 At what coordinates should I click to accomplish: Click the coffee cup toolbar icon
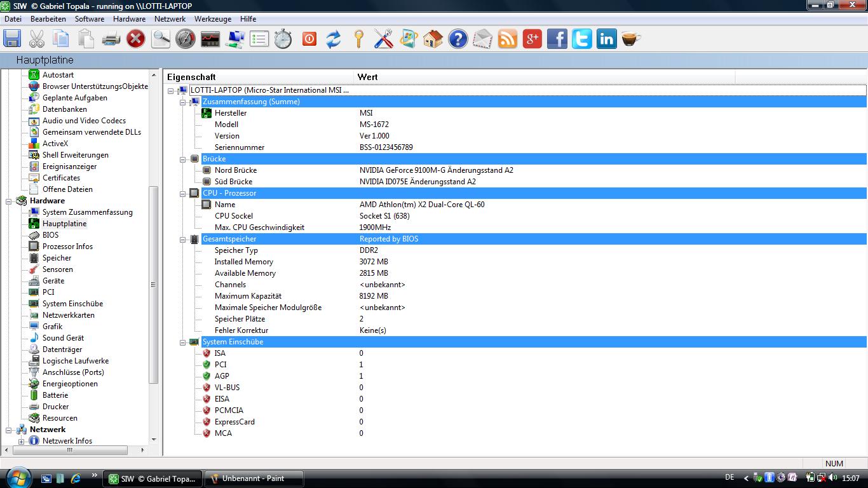(631, 39)
